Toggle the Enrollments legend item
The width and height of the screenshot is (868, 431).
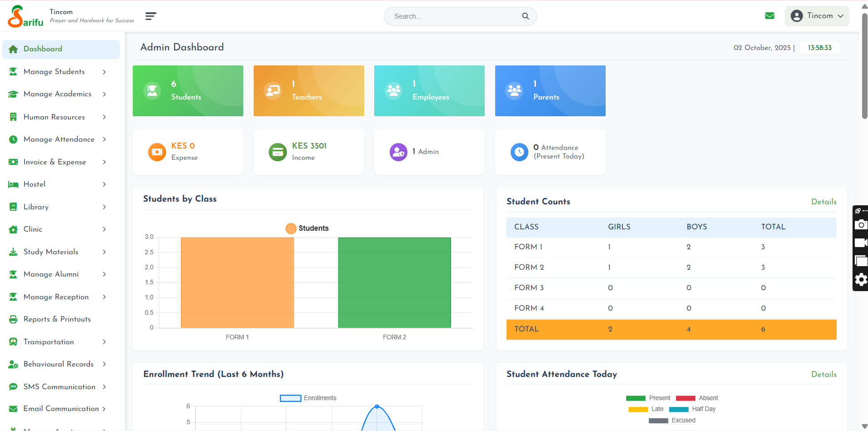(308, 398)
